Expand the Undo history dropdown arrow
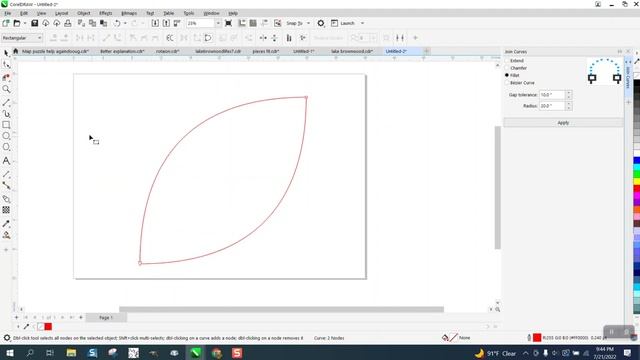The width and height of the screenshot is (640, 360). [x=125, y=23]
